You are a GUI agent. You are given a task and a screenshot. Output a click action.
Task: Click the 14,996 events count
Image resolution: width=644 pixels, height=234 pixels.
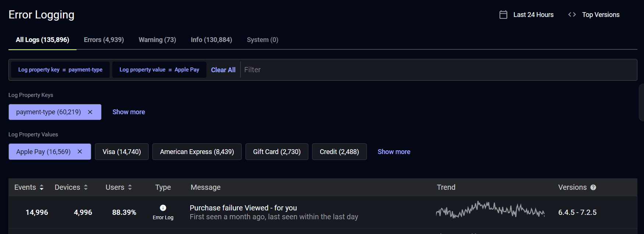click(x=37, y=212)
